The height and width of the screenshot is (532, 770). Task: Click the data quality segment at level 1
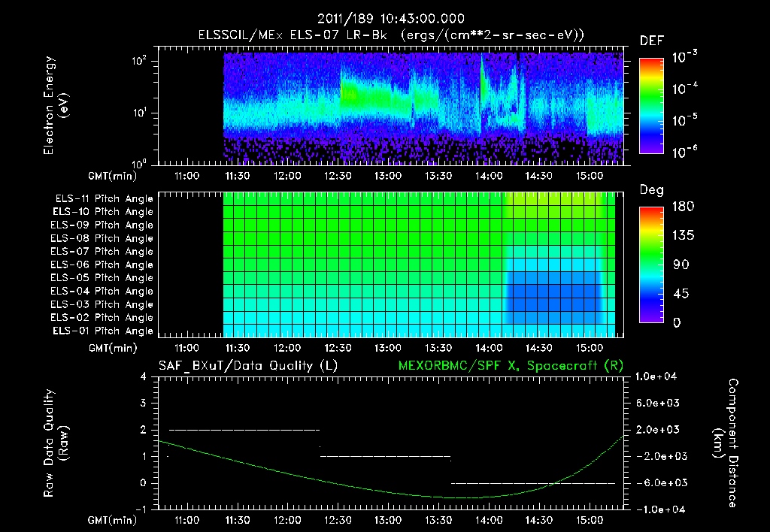(x=386, y=456)
